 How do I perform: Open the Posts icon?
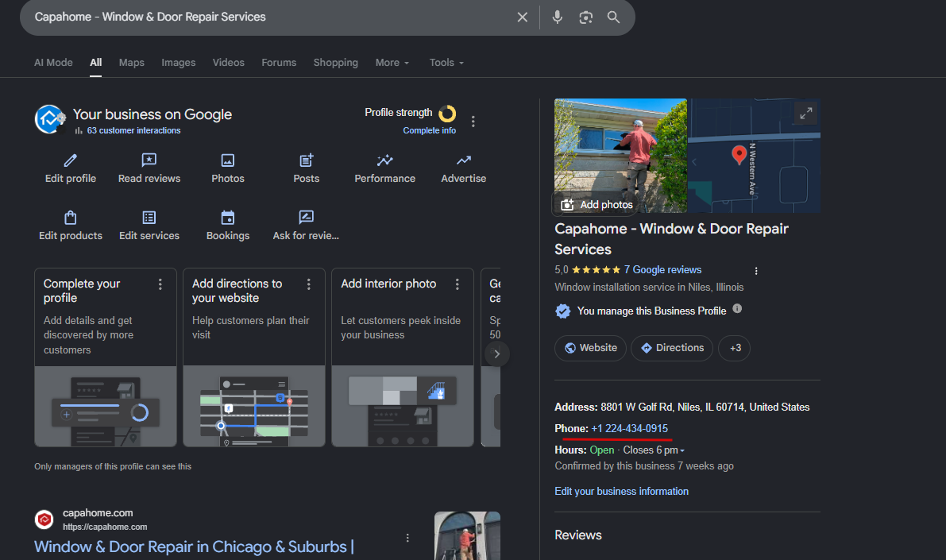click(x=307, y=160)
